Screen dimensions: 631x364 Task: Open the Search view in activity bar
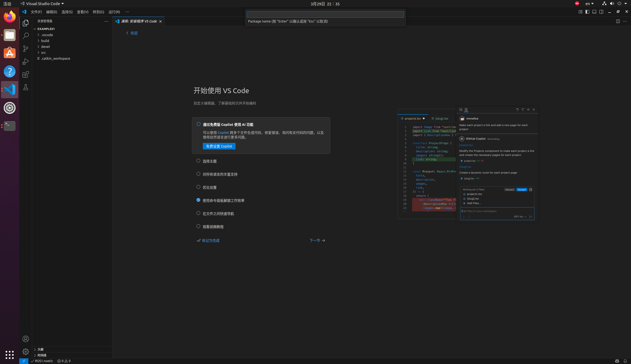click(26, 36)
